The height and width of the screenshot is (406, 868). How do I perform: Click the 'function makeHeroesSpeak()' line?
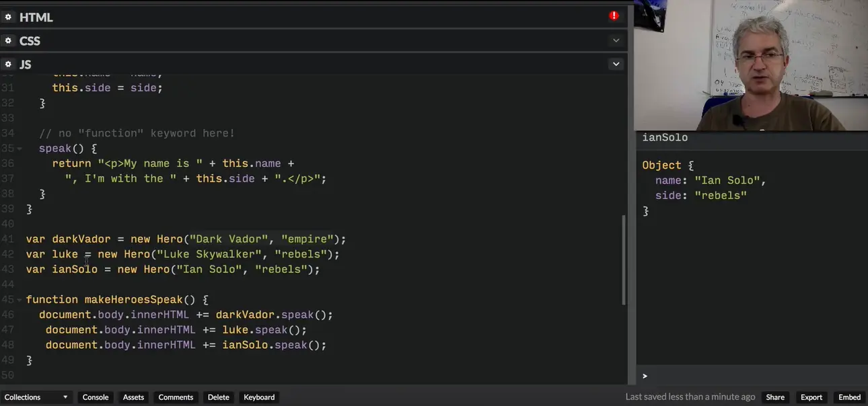pyautogui.click(x=117, y=300)
